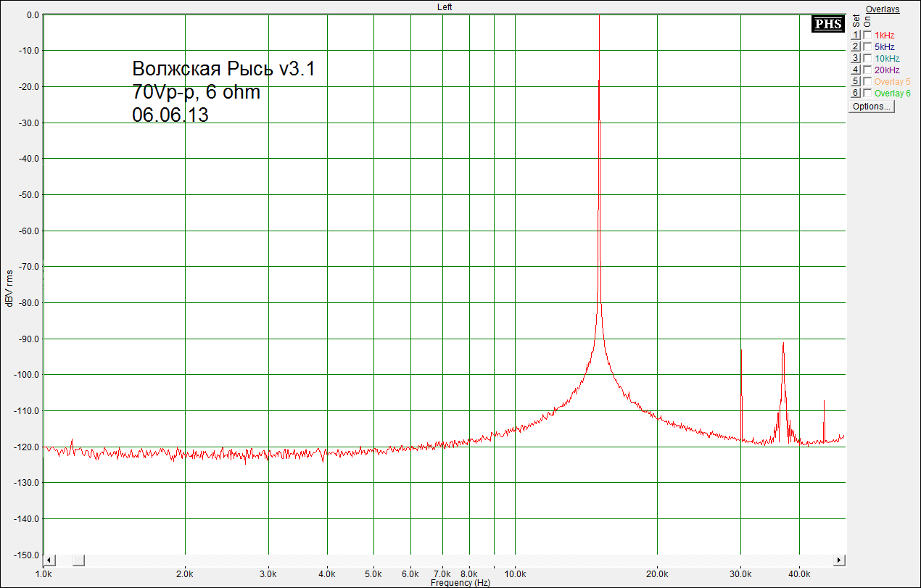Click the Set column header in Overlays

856,21
